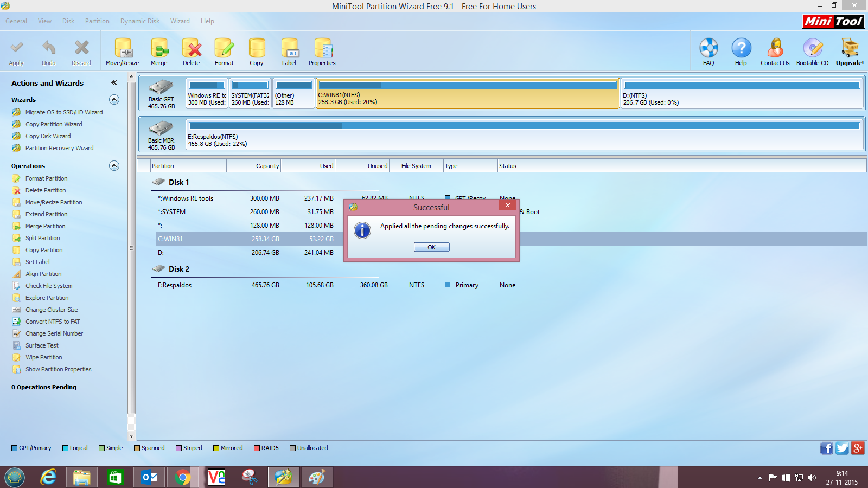Select E:Respaldos partition in disk map
The image size is (868, 488).
(525, 135)
